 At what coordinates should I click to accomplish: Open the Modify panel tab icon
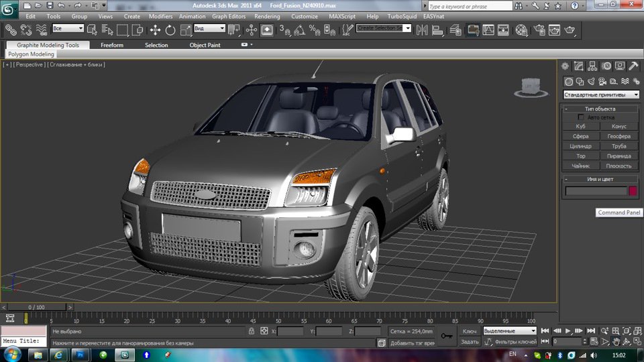(x=579, y=66)
